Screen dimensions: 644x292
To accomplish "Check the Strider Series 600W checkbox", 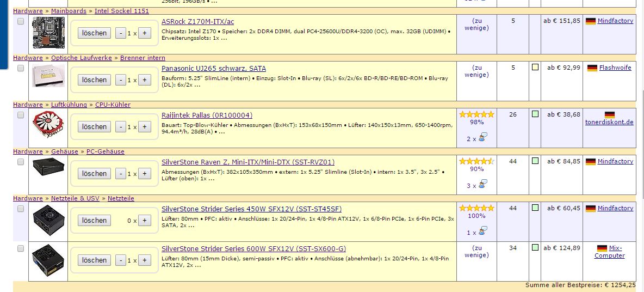I will (x=21, y=249).
